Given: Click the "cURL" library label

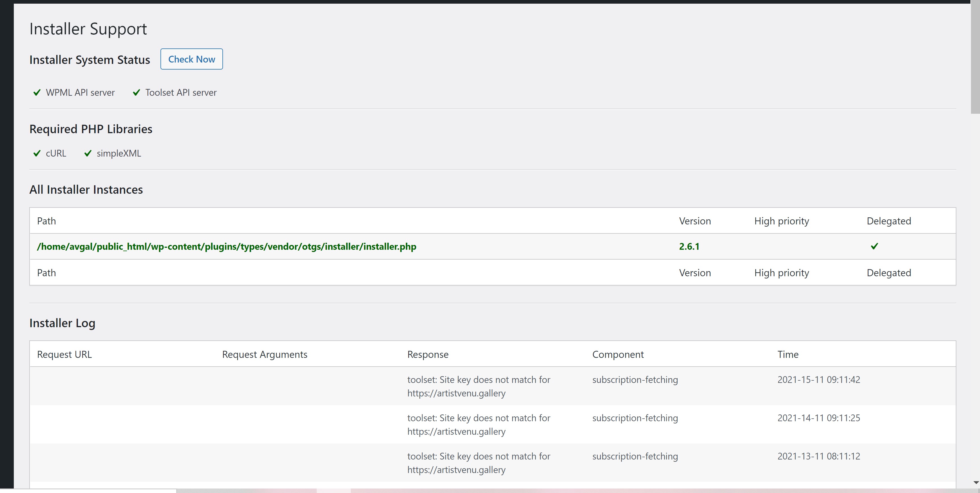Looking at the screenshot, I should click(56, 153).
